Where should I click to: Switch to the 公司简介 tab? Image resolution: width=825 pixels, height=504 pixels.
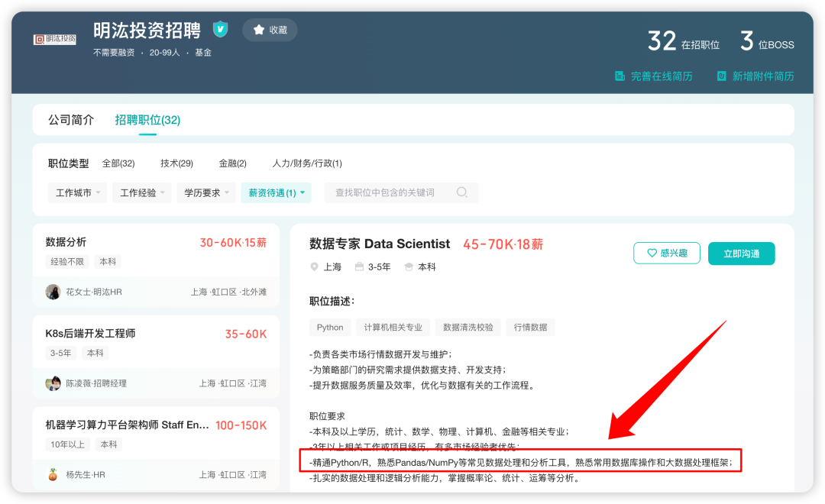[71, 120]
